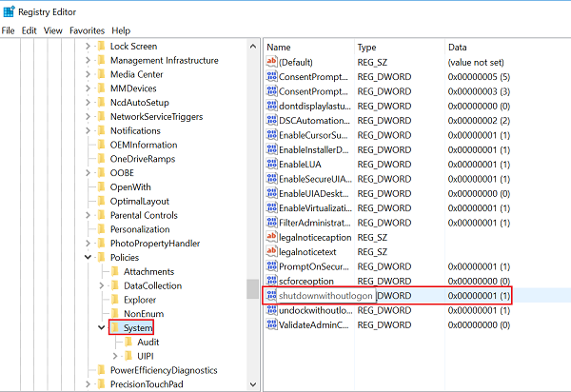Open the Help menu
The height and width of the screenshot is (392, 571).
(121, 30)
